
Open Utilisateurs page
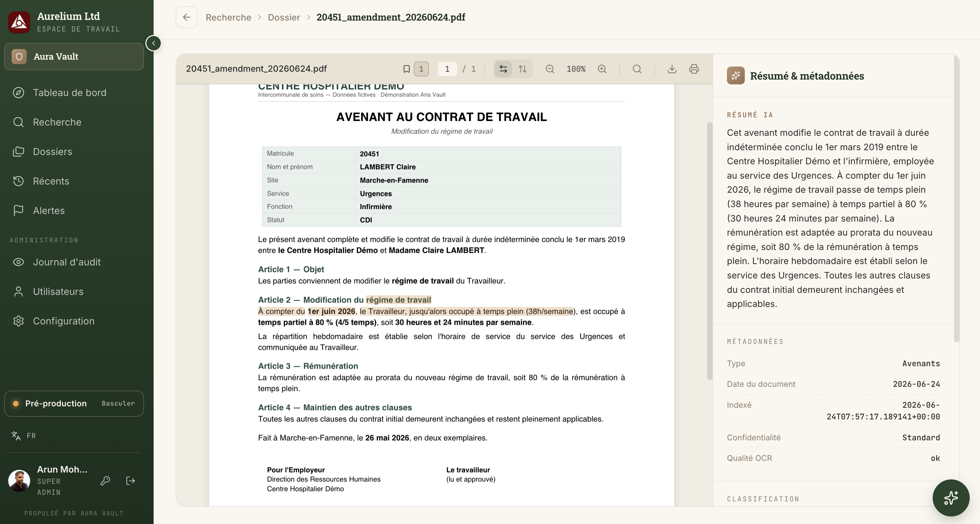(x=58, y=291)
